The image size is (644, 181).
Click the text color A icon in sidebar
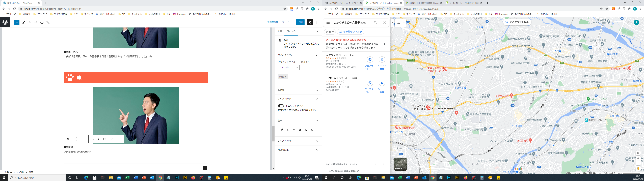pyautogui.click(x=306, y=130)
